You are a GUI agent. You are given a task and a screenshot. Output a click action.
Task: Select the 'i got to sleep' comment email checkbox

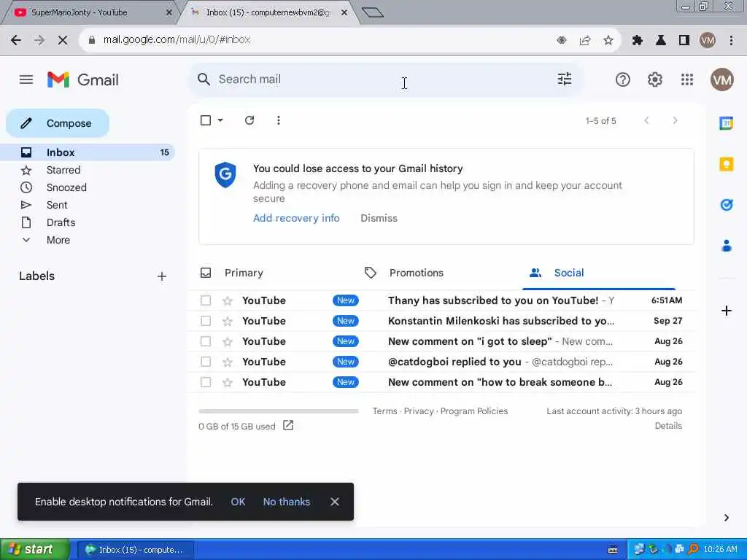206,341
